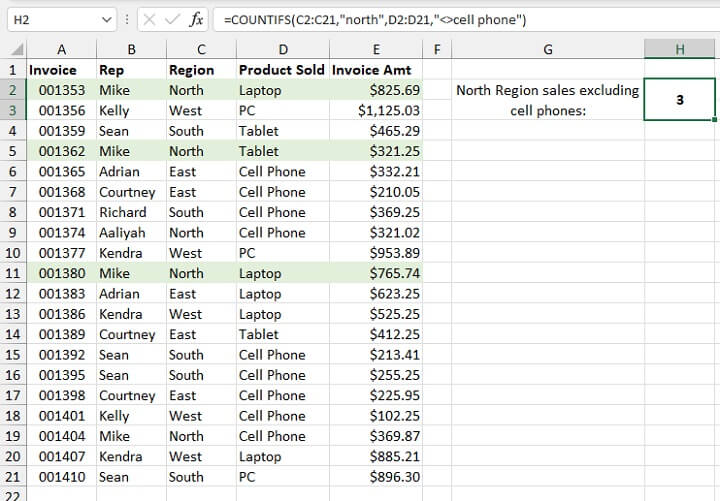Viewport: 720px width, 501px height.
Task: Select the $1,125.03 invoice amount cell
Action: [x=375, y=110]
